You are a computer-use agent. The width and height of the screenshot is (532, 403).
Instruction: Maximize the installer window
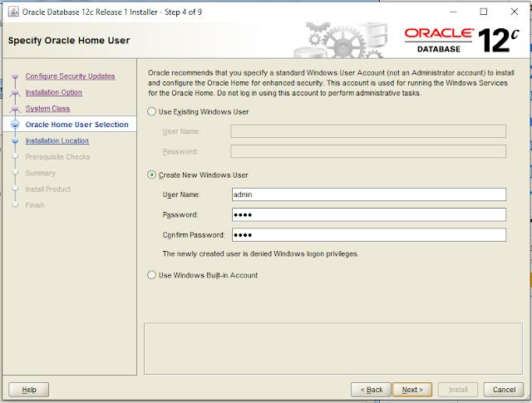click(484, 12)
